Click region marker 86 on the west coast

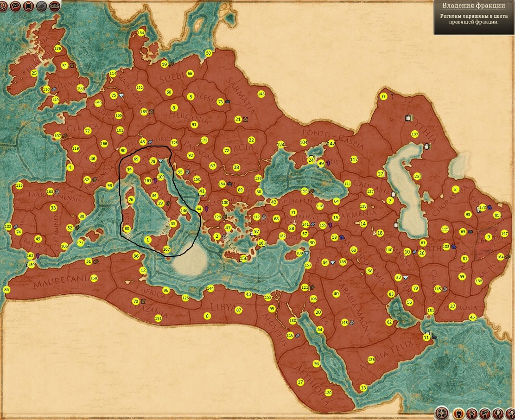point(6,290)
